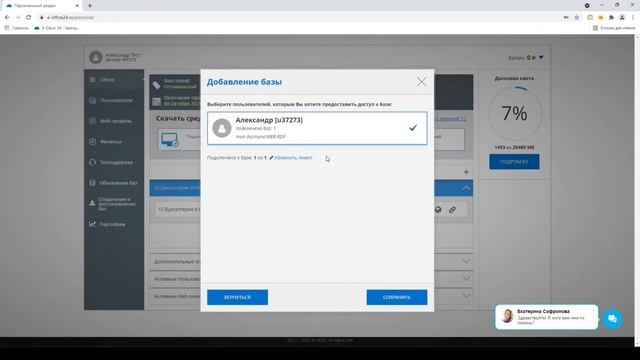Viewport: 640px width, 360px height.
Task: Click the Партнёрам chart icon
Action: (93, 224)
